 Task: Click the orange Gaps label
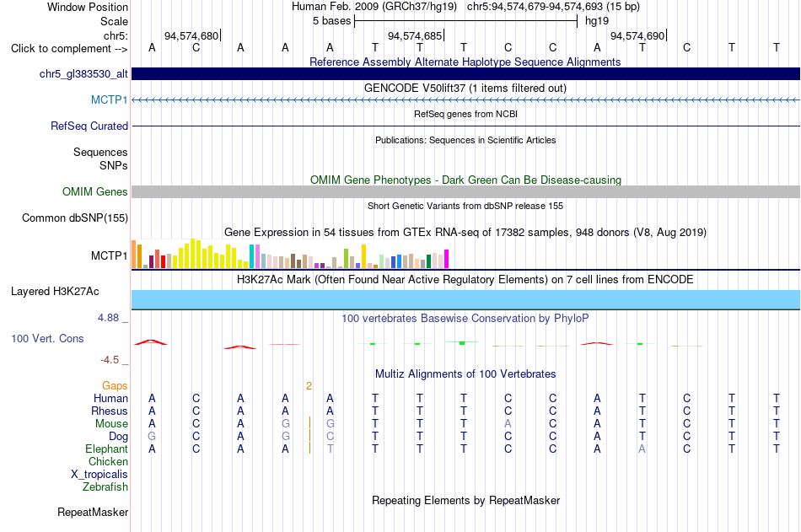pyautogui.click(x=115, y=386)
